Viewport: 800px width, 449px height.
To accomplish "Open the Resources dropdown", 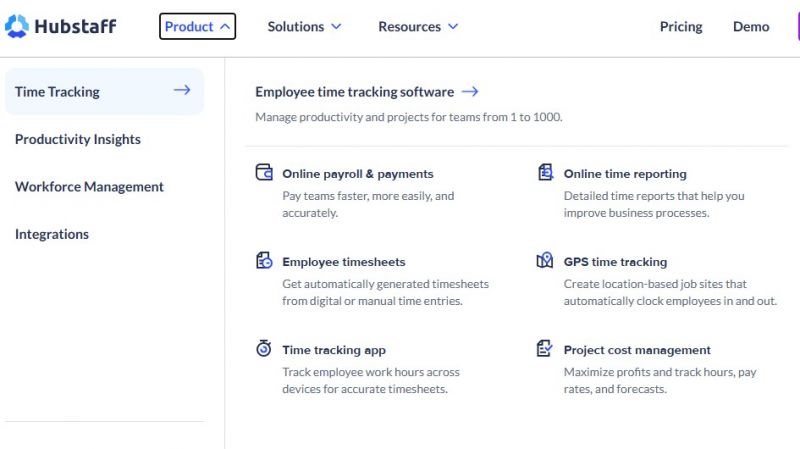I will pos(418,27).
